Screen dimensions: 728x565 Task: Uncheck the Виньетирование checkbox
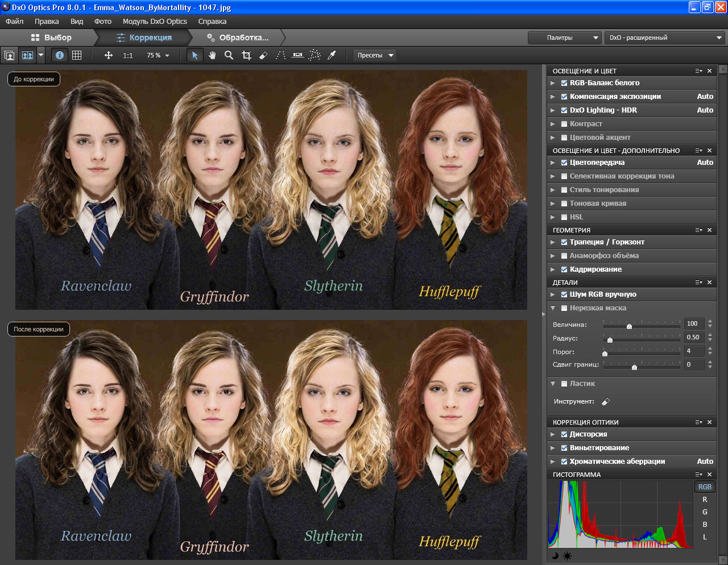[x=564, y=448]
